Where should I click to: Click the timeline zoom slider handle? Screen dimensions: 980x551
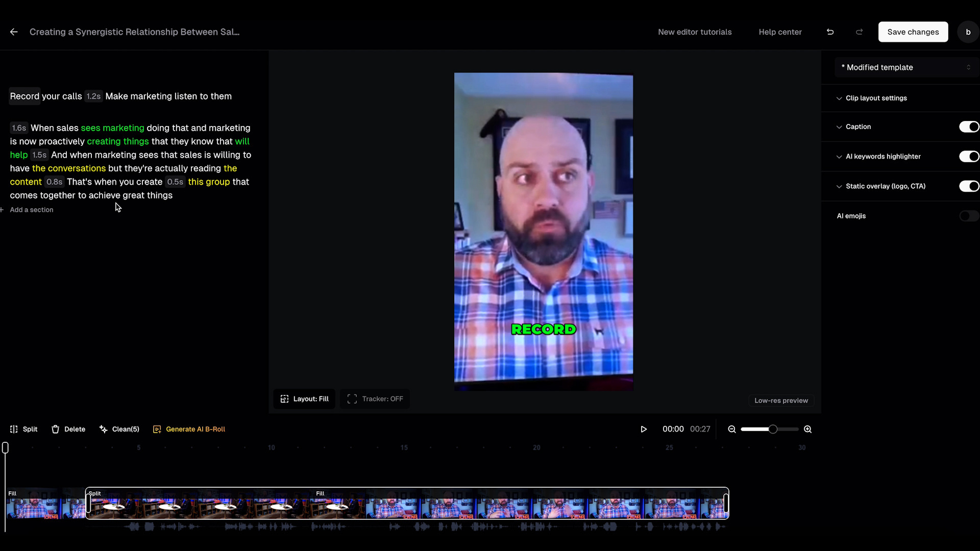tap(773, 429)
